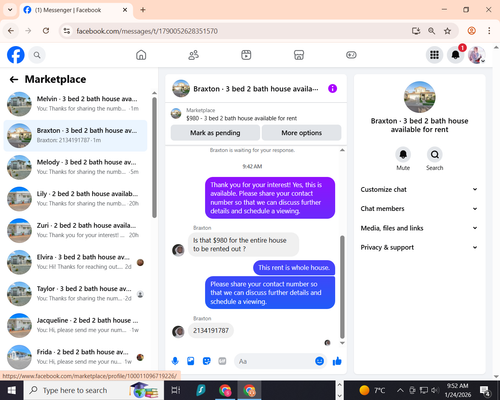The image size is (500, 400).
Task: Open Facebook search magnifier
Action: pyautogui.click(x=37, y=55)
